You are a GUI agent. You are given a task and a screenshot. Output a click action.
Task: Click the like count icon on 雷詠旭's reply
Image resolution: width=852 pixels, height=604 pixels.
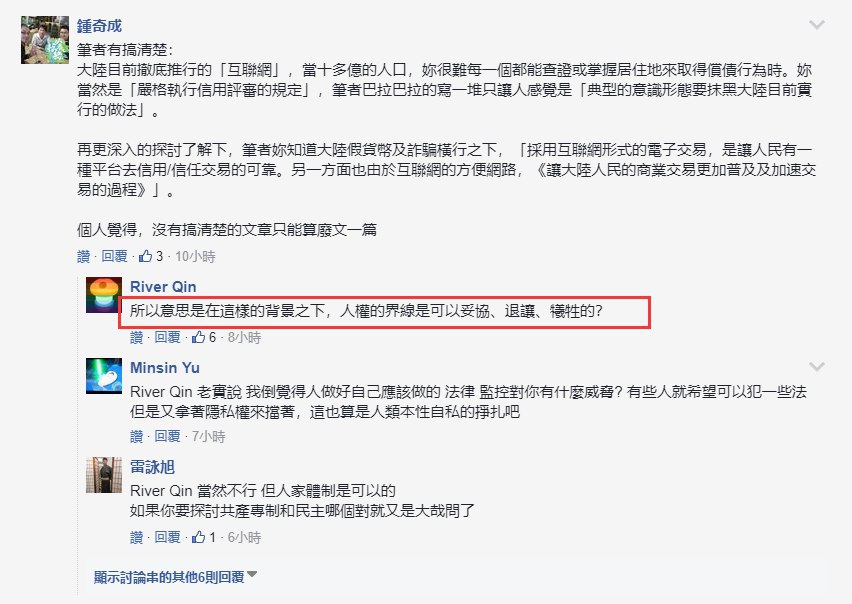pos(198,537)
